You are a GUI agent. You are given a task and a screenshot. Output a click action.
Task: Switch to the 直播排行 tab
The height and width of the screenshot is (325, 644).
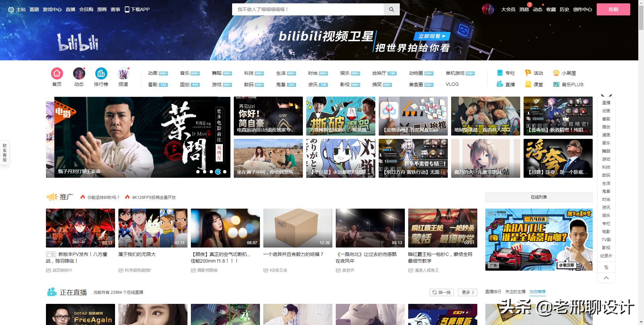point(493,292)
